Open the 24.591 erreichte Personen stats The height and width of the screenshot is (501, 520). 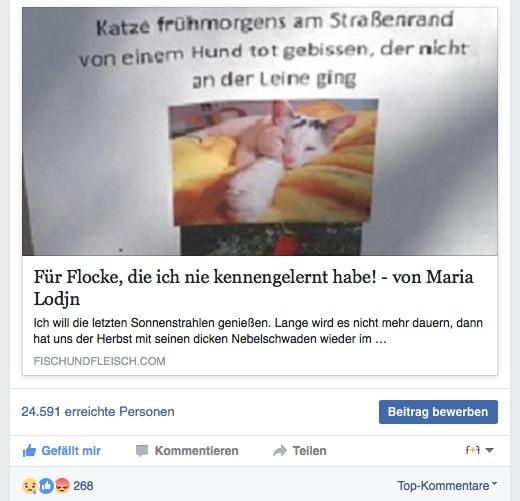coord(98,412)
